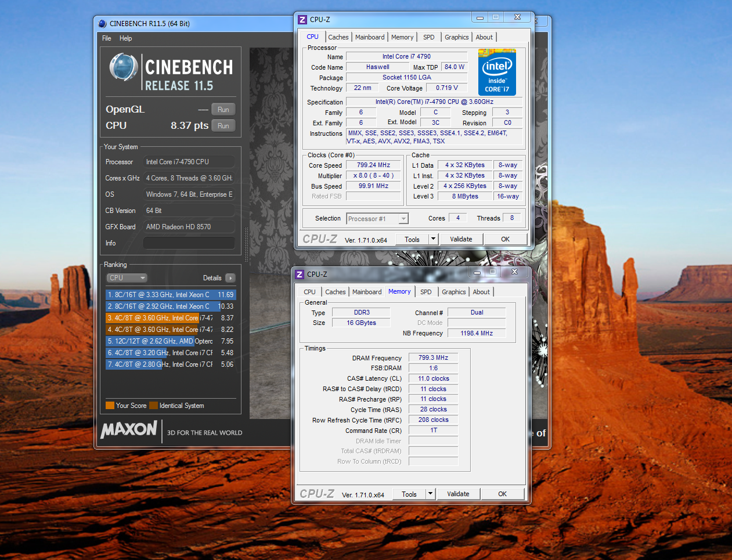The height and width of the screenshot is (560, 732).
Task: Open the Processor #1 selection dropdown
Action: (x=377, y=219)
